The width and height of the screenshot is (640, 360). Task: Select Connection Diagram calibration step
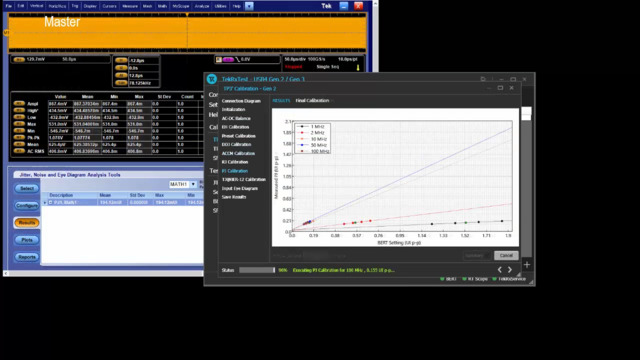point(241,101)
